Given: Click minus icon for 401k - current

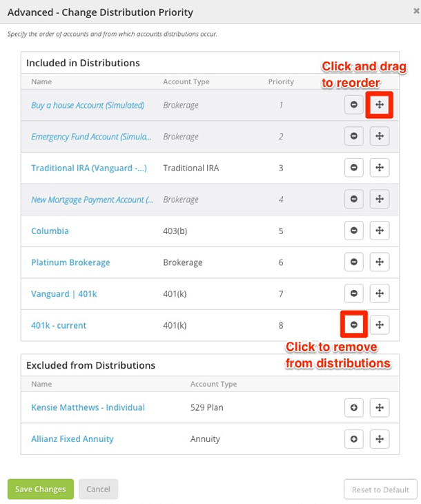Looking at the screenshot, I should point(354,325).
